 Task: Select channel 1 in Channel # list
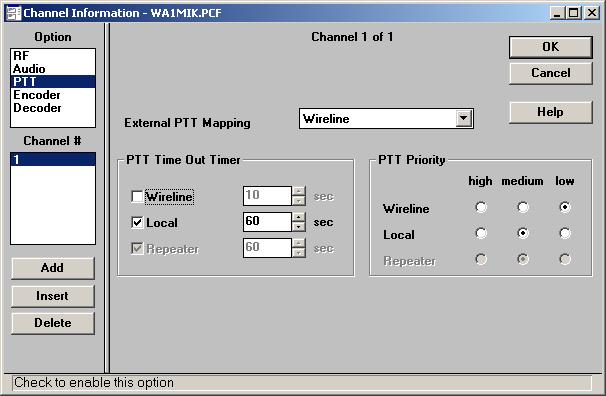(53, 159)
